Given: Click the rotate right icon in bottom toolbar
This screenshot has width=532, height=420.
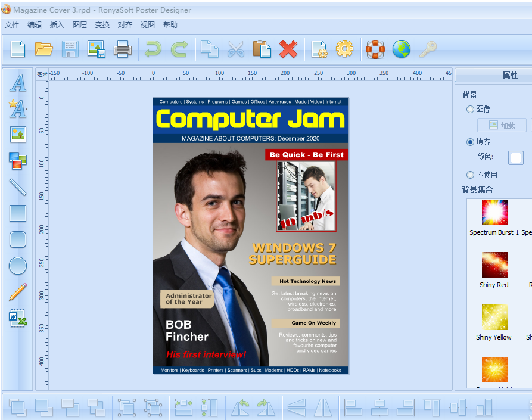Looking at the screenshot, I should (266, 407).
